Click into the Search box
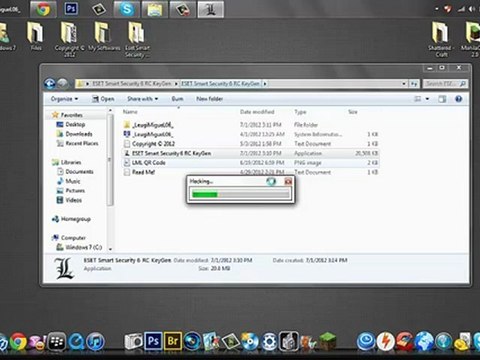The image size is (480, 360). 445,84
